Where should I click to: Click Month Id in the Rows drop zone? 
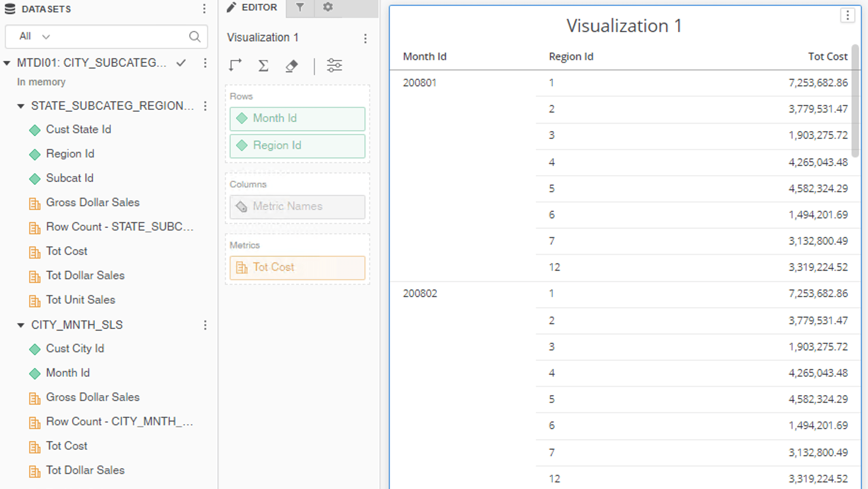click(x=297, y=119)
